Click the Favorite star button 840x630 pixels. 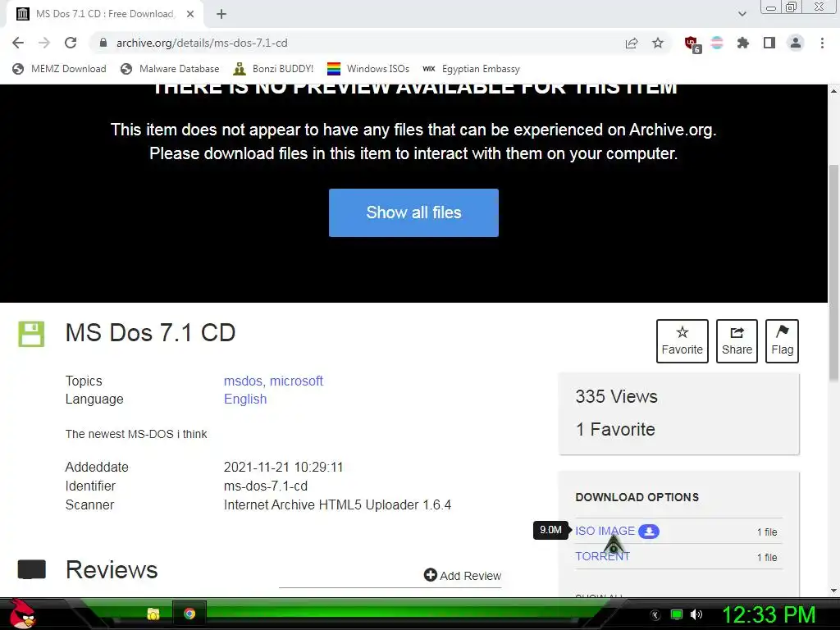click(682, 341)
